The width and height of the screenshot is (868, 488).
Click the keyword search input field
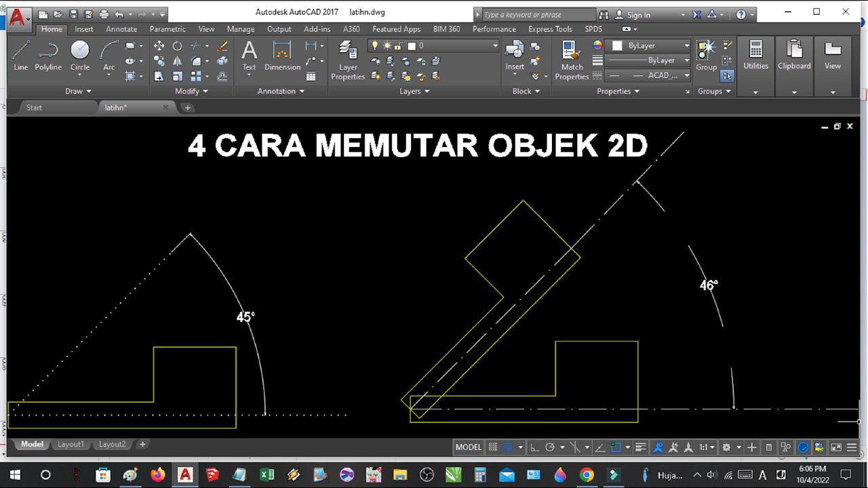point(537,14)
